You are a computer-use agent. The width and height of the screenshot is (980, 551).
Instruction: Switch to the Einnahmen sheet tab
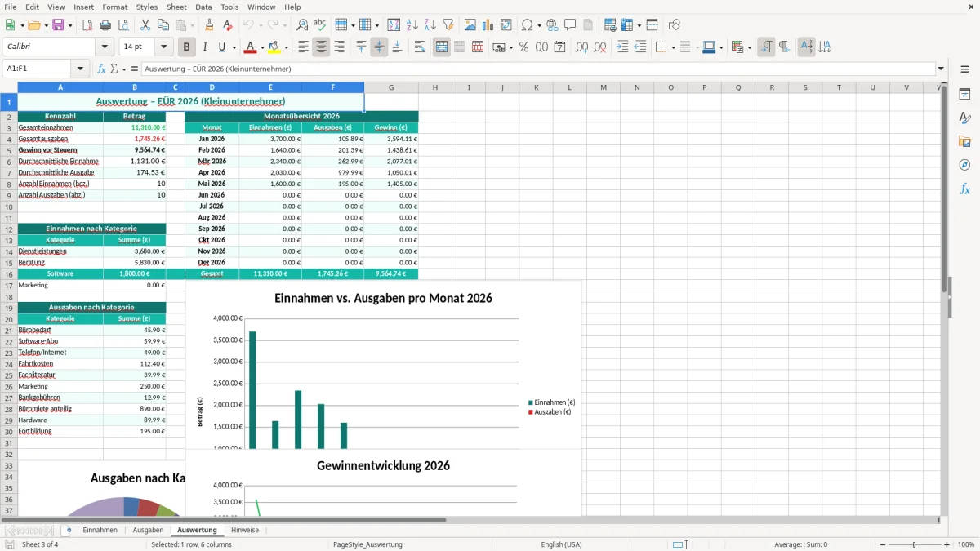tap(100, 530)
